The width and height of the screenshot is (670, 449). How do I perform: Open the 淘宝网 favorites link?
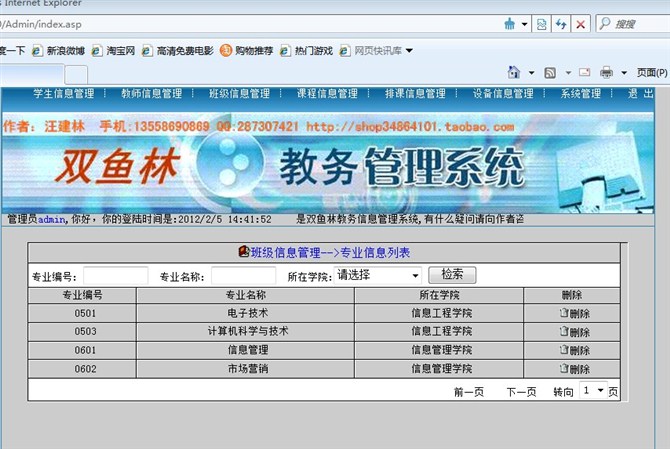[x=114, y=51]
